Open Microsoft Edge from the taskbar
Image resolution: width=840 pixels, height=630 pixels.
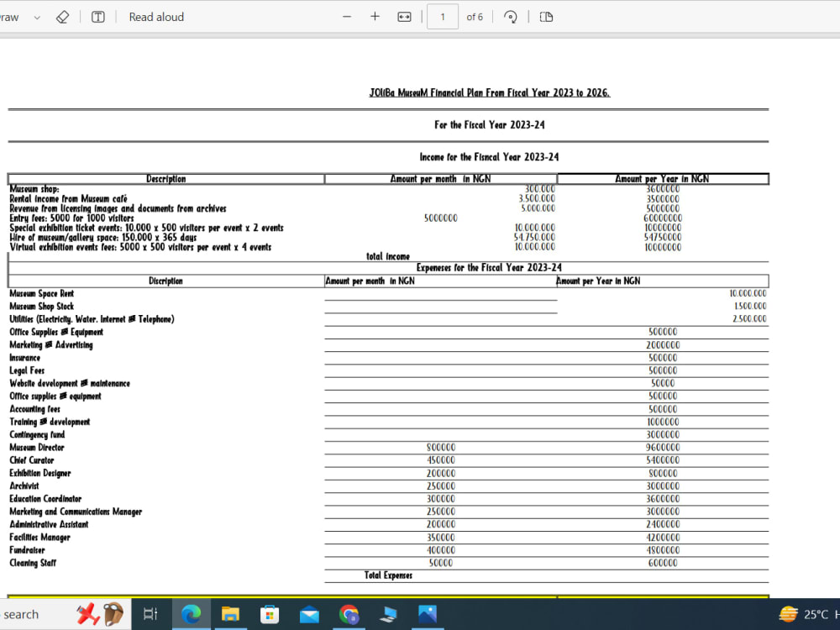191,614
